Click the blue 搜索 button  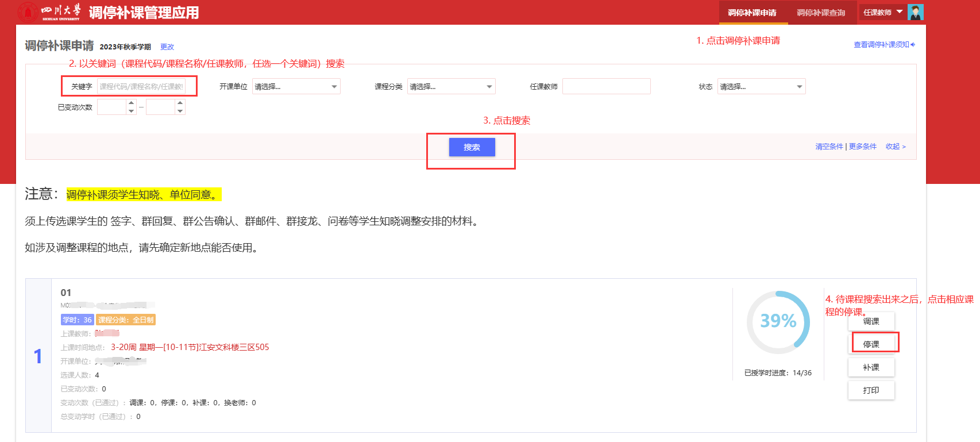[472, 147]
